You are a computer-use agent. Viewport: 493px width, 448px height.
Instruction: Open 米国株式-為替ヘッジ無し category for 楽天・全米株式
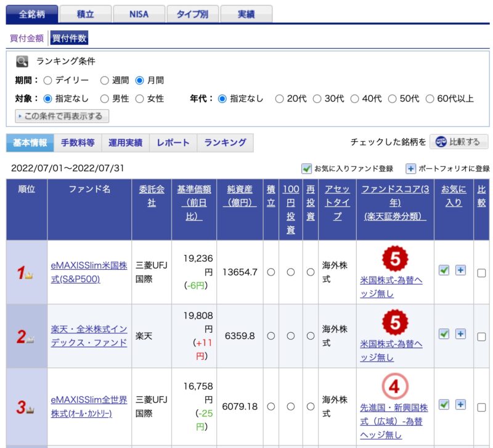click(x=391, y=351)
